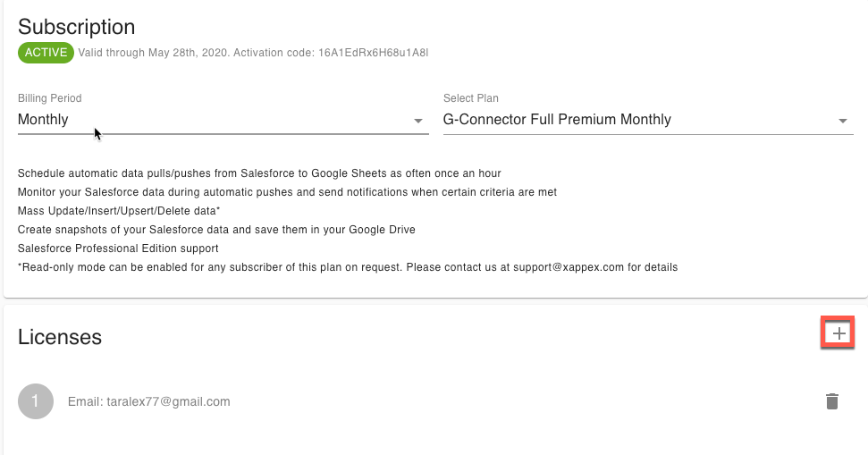Click Salesforce Professional Edition support line

pos(118,249)
